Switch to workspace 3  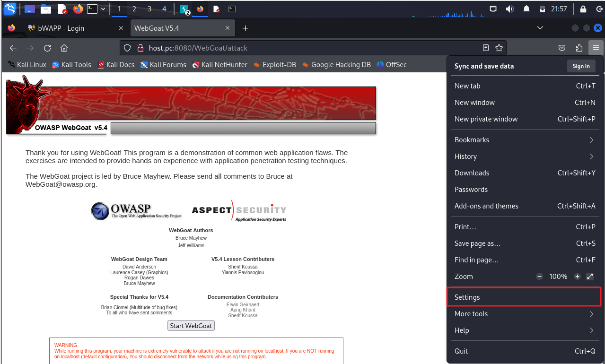coord(149,9)
